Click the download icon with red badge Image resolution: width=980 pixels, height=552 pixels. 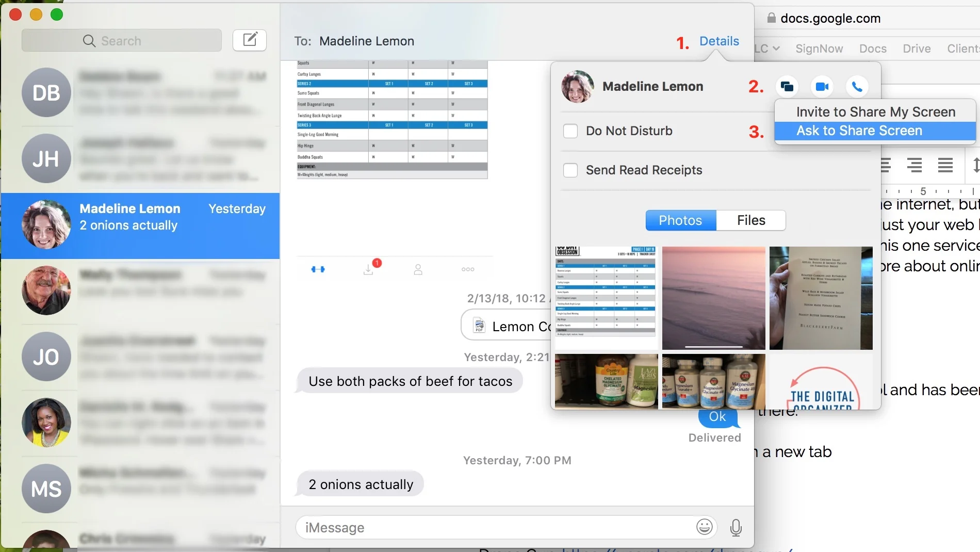[368, 269]
